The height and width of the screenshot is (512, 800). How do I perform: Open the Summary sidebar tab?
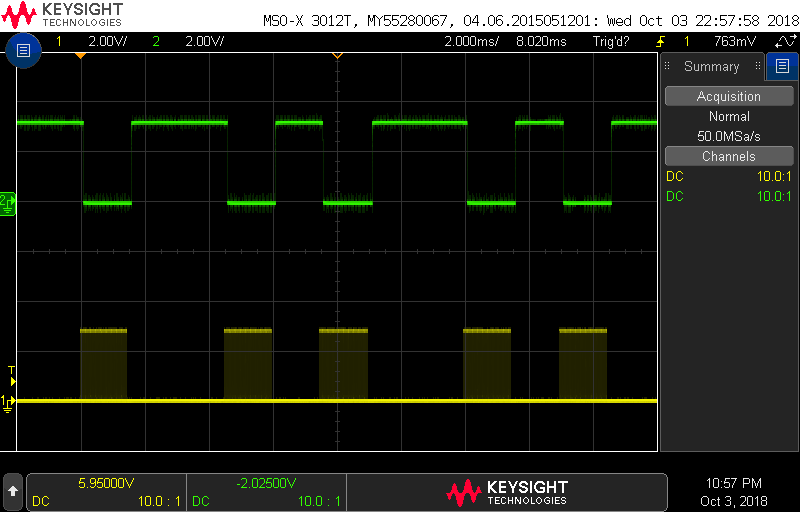[711, 66]
